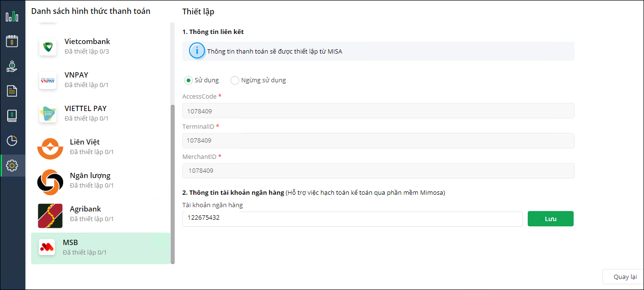Click the payment list vertical scrollbar
Viewport: 644px width, 290px height.
coord(173,182)
